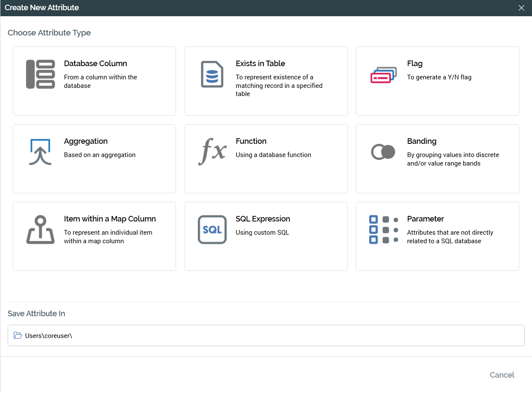Click the Exists in Table document icon

click(212, 74)
